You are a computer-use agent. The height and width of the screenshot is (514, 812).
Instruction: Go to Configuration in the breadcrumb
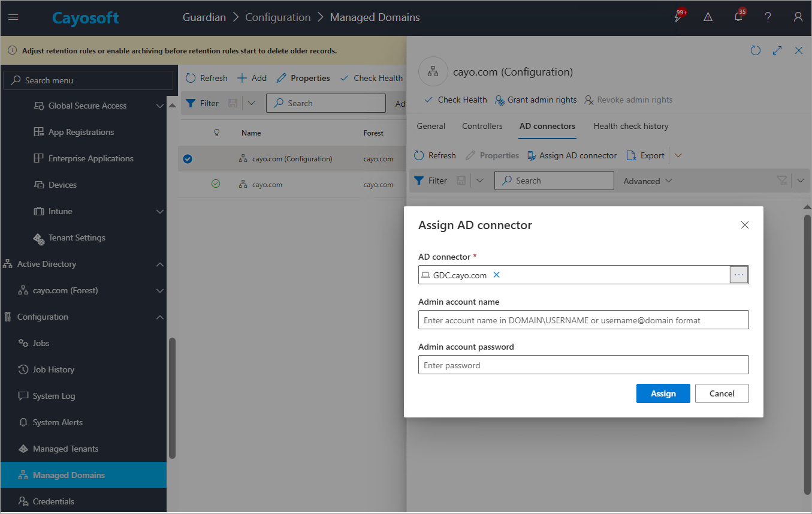click(x=278, y=17)
